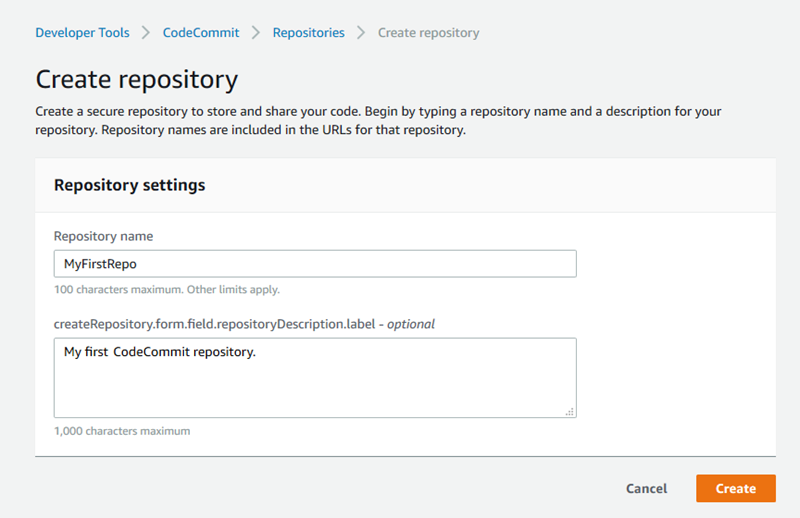Click into the repository description text area
This screenshot has width=800, height=518.
point(315,378)
